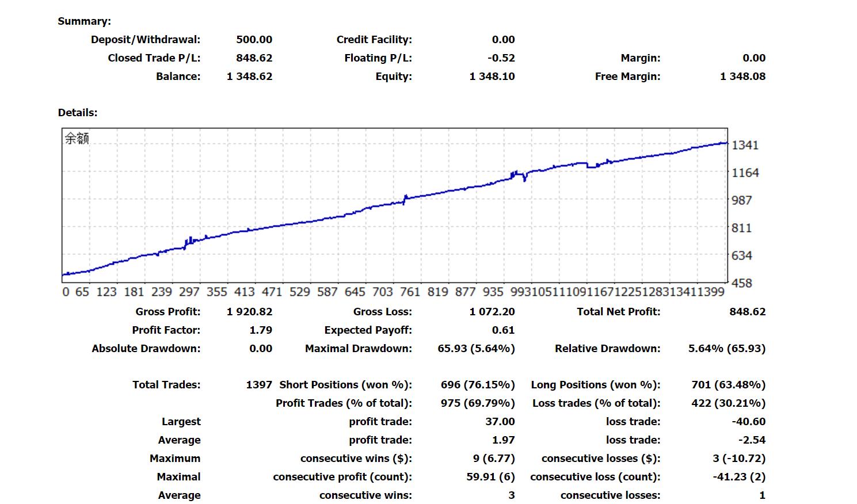The height and width of the screenshot is (504, 857).
Task: Click the largest profit trade value 37.00
Action: 500,422
